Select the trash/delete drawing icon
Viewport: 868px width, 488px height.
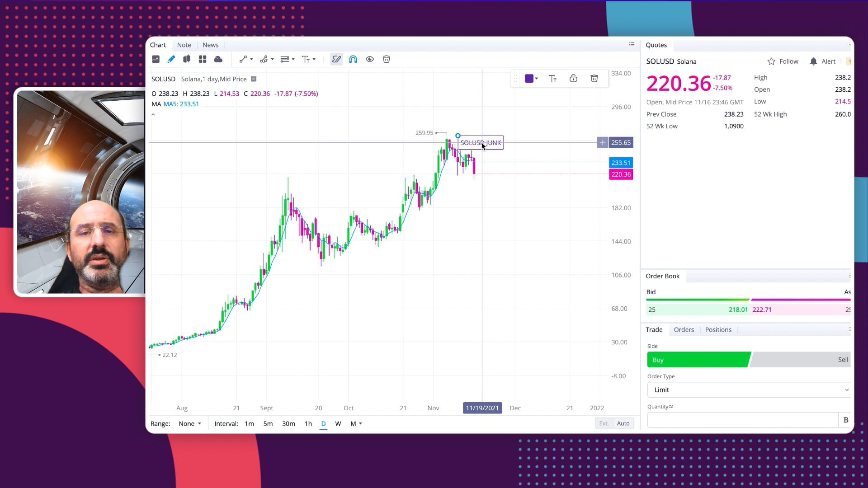tap(387, 59)
